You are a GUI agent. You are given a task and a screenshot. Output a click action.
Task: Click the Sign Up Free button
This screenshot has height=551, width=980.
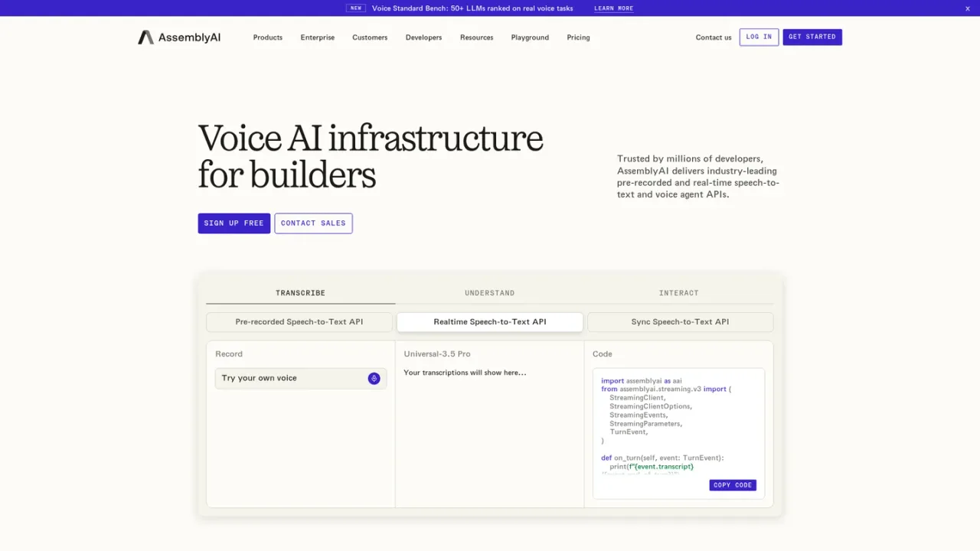coord(234,223)
